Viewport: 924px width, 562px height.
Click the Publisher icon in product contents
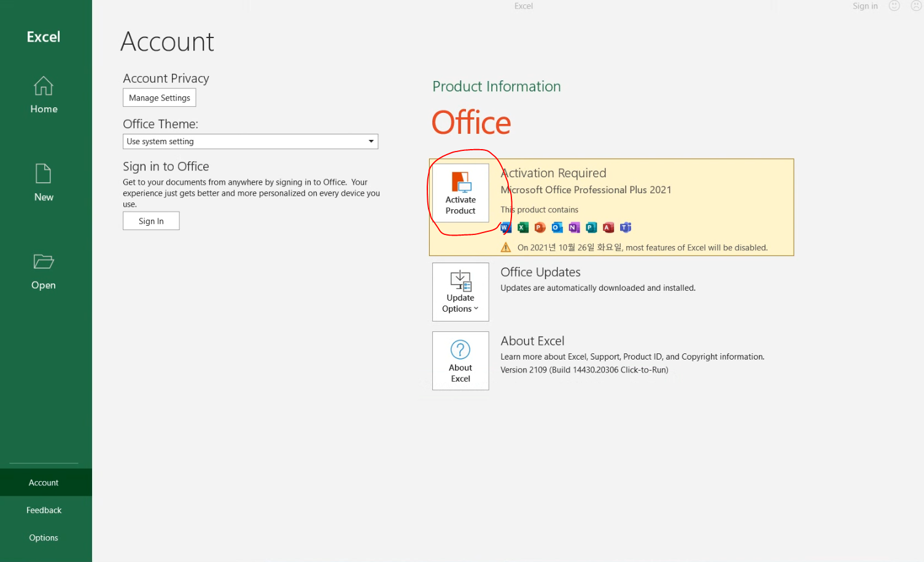592,228
